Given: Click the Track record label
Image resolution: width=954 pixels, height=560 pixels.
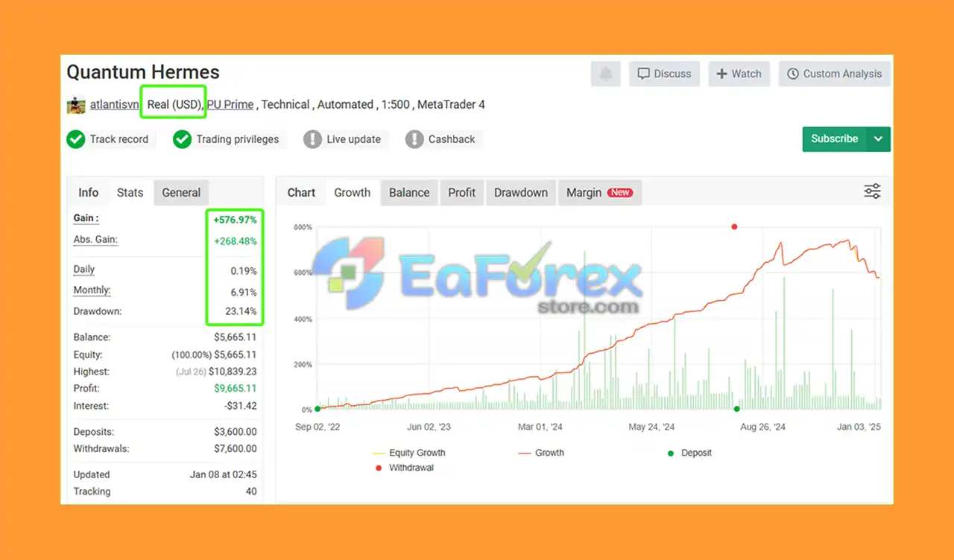Looking at the screenshot, I should tap(119, 139).
